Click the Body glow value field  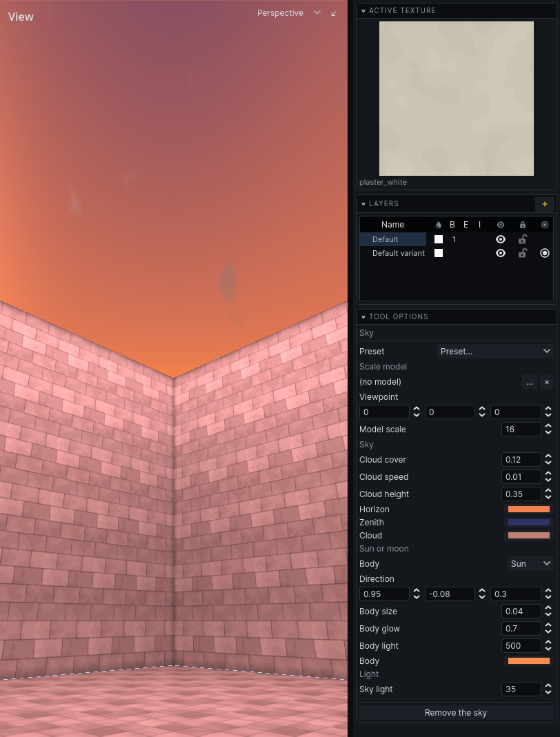(521, 629)
